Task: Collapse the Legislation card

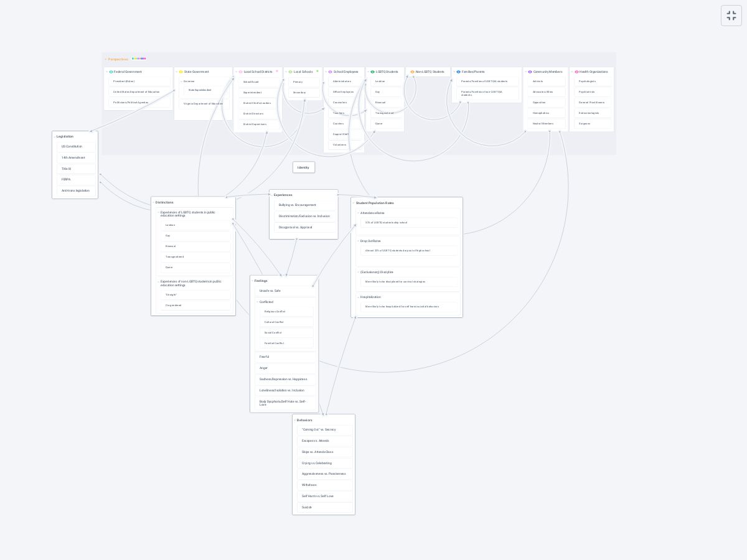Action: 55,137
